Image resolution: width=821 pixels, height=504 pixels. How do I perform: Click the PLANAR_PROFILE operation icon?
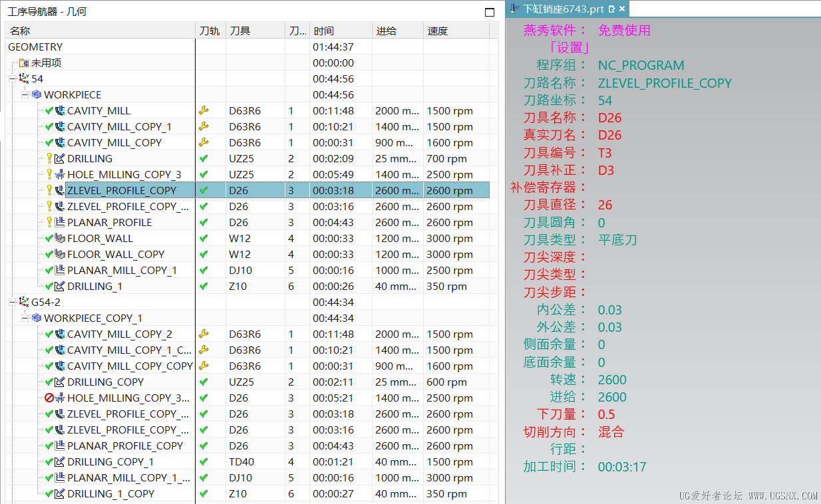[60, 223]
